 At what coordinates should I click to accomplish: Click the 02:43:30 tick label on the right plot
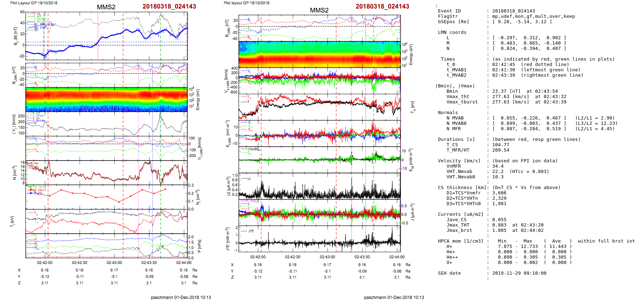pos(362,257)
